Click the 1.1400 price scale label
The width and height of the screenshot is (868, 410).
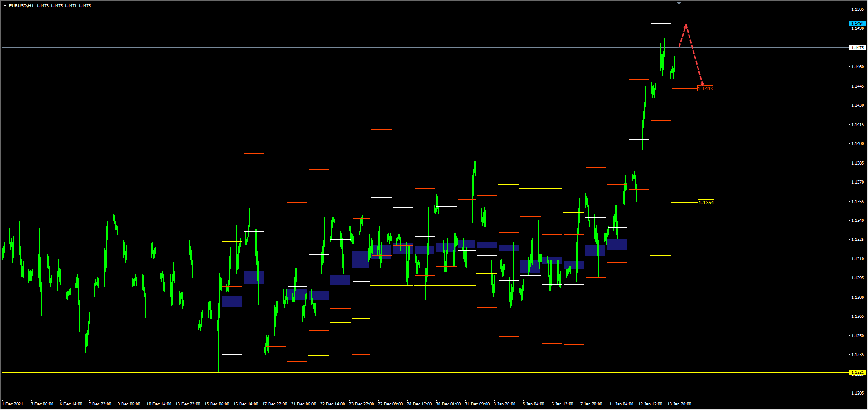(858, 144)
